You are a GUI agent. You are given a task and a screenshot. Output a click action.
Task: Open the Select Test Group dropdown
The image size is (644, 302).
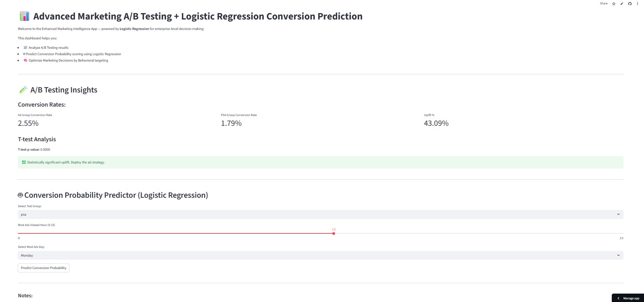320,214
